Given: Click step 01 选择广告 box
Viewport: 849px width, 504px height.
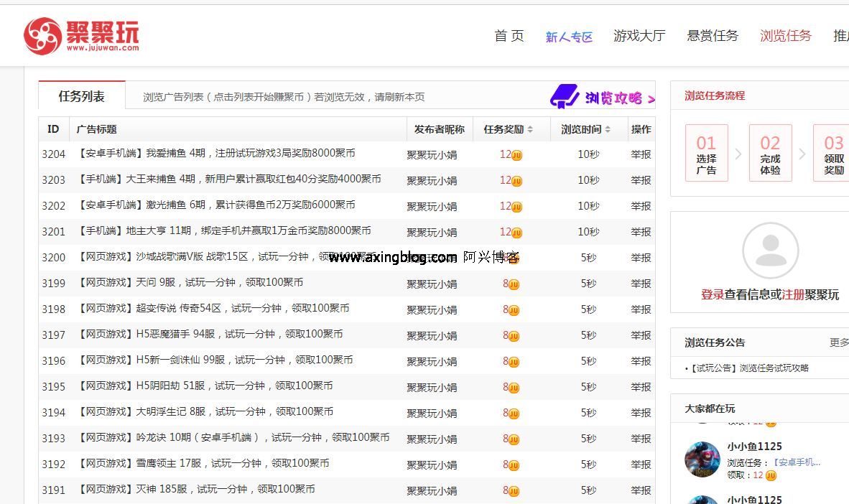Looking at the screenshot, I should (x=706, y=153).
